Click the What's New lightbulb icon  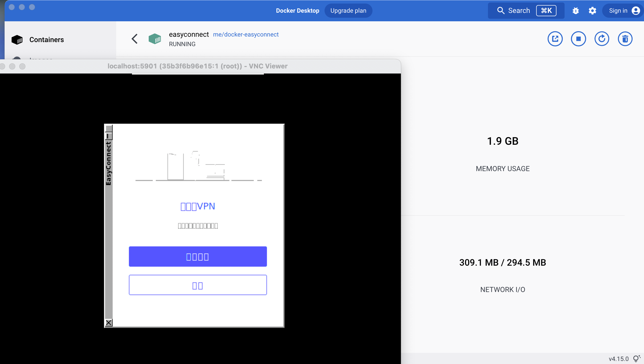[636, 358]
